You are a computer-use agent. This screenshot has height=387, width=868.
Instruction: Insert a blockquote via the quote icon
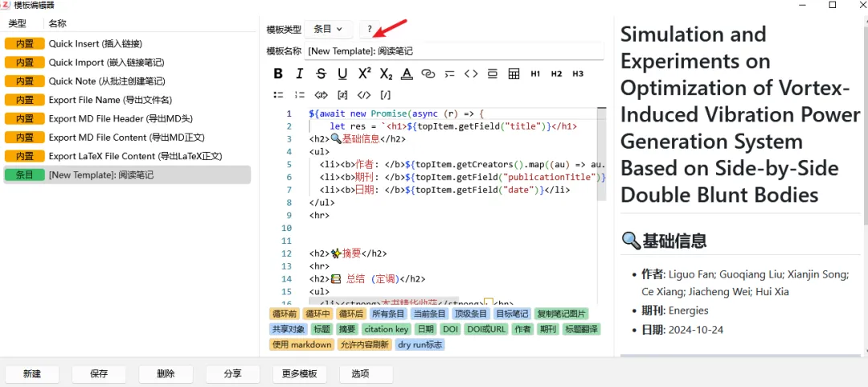[449, 74]
